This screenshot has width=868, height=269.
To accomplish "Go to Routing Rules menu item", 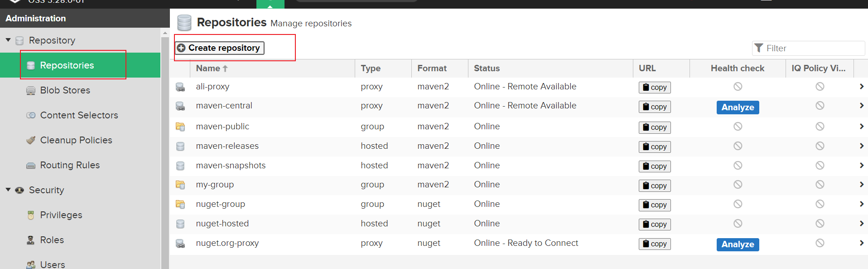I will click(70, 165).
